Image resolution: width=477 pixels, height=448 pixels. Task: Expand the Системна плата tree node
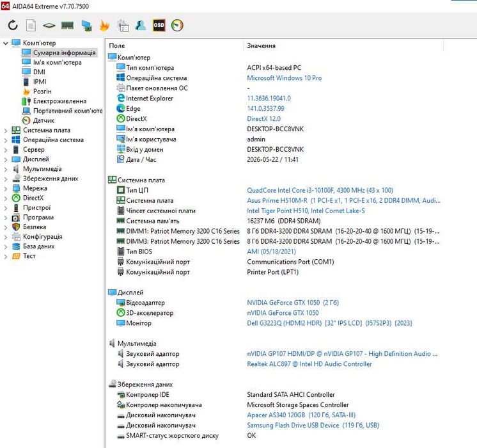6,131
